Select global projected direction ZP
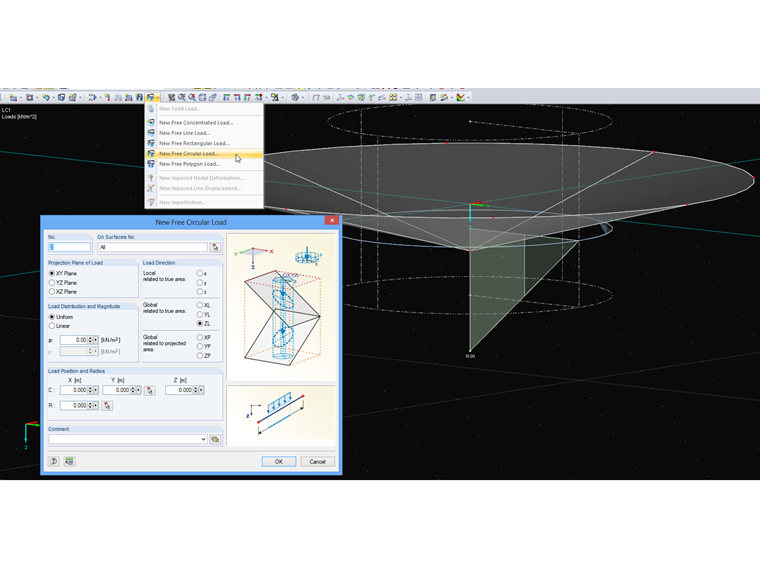 [x=200, y=356]
